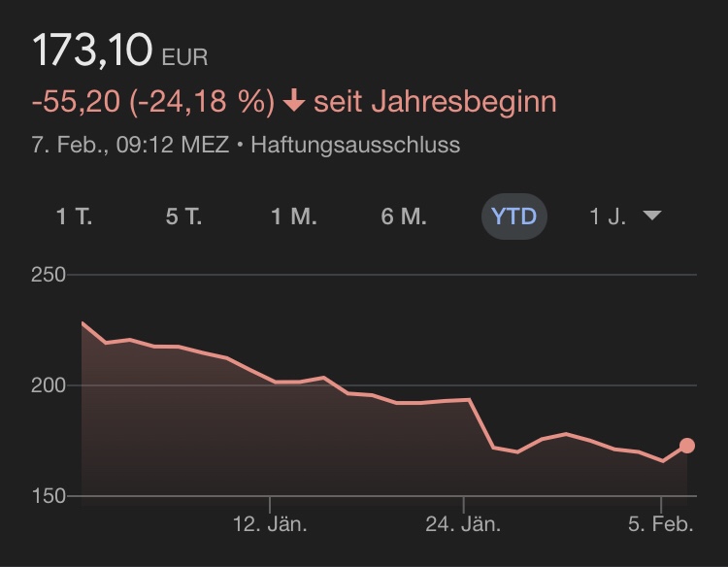
Task: Switch to the 5 T. tab
Action: (x=183, y=217)
